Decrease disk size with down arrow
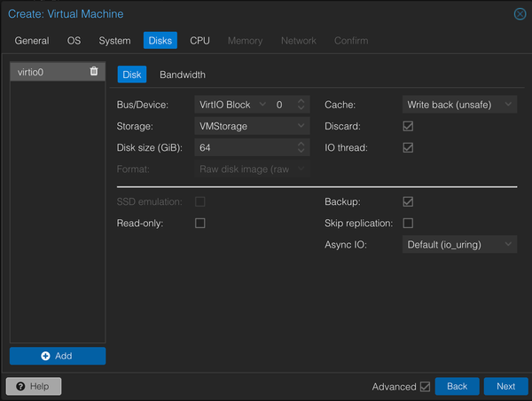Screen dimensions: 532x401 coord(301,151)
